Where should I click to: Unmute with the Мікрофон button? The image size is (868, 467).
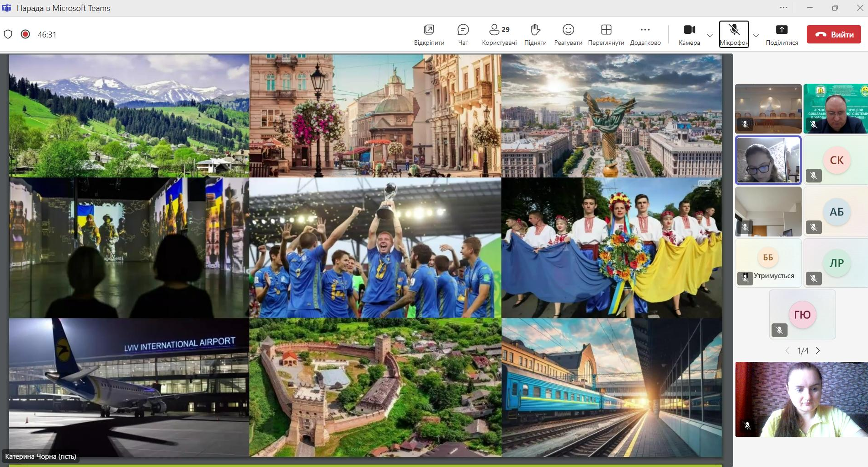click(734, 34)
